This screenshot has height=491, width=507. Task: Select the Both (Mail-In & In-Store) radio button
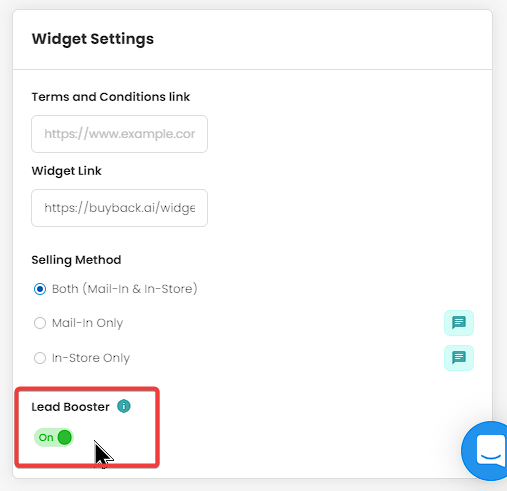point(40,289)
